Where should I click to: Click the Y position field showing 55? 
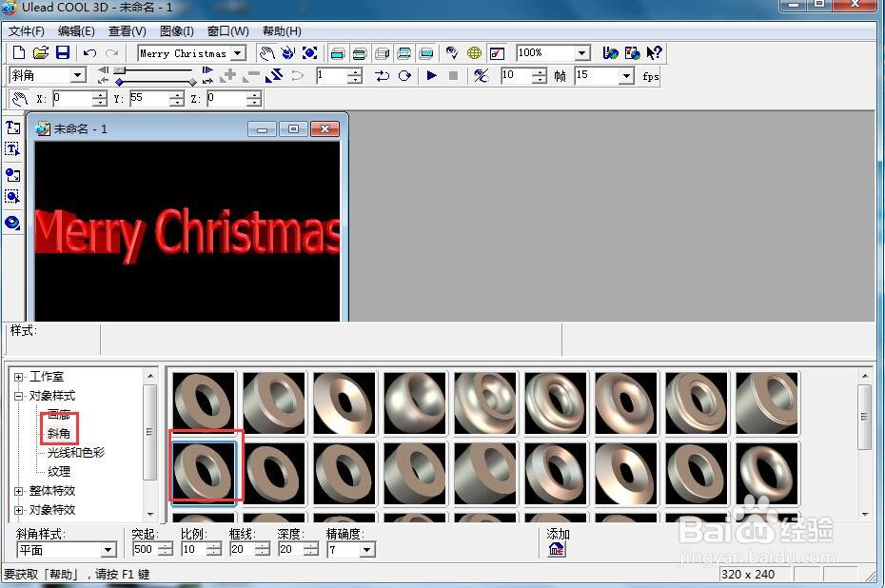click(149, 98)
